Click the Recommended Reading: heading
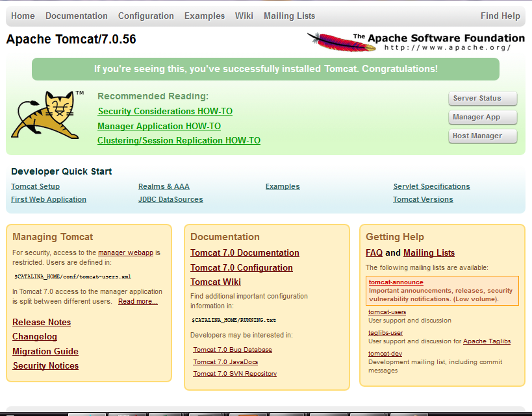The width and height of the screenshot is (532, 416). [153, 96]
